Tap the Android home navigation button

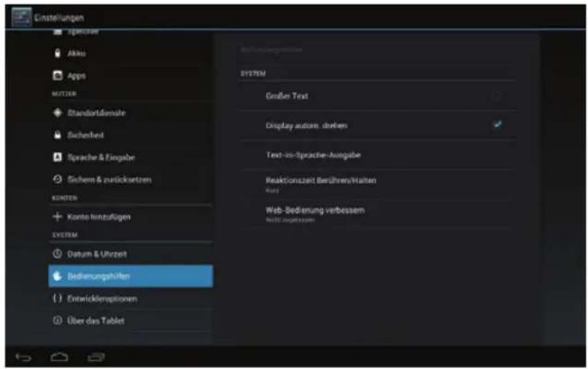click(x=59, y=357)
